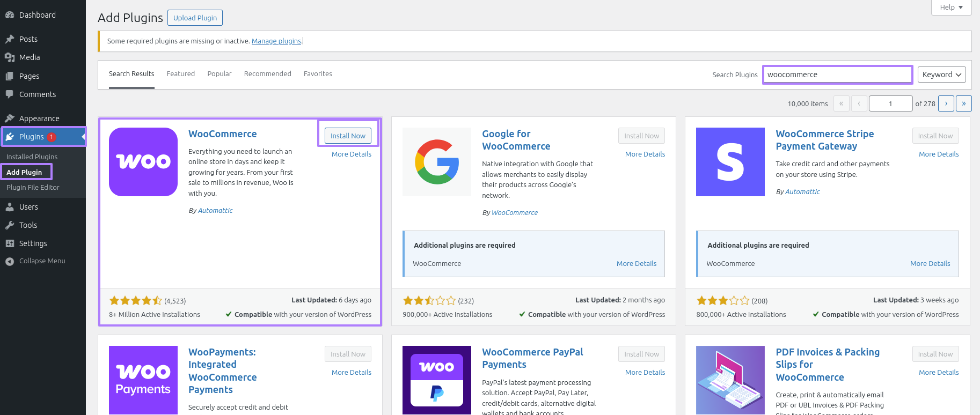
Task: Click the Plugins plug icon
Action: click(10, 137)
